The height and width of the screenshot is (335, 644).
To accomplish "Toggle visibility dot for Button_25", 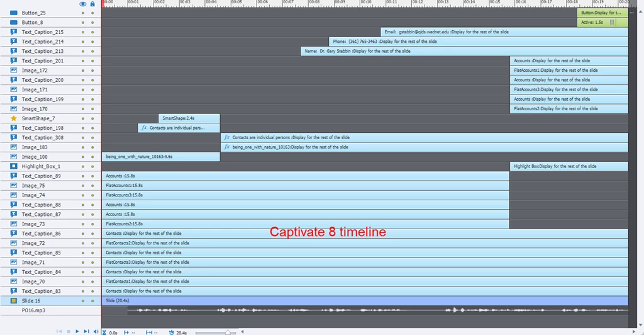I will pyautogui.click(x=82, y=13).
